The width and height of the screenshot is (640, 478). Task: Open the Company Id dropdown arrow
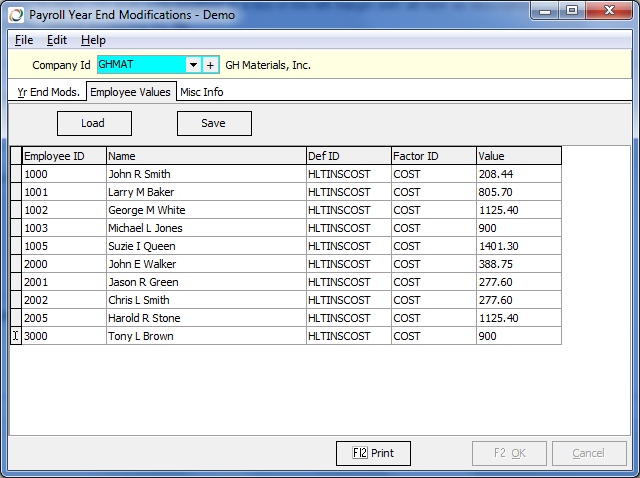192,65
